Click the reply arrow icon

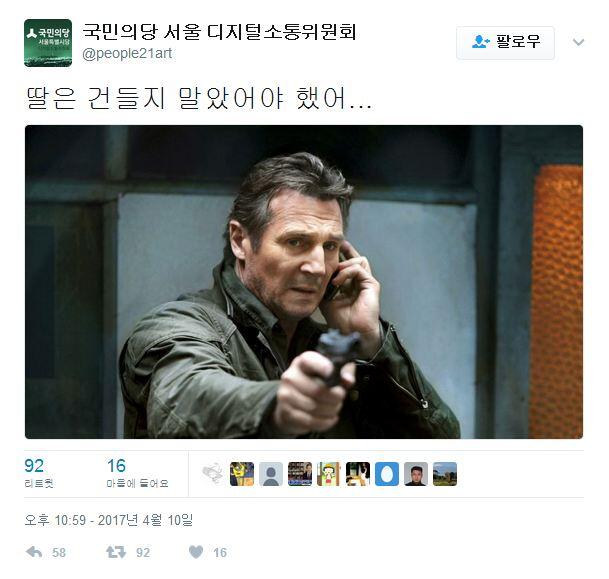34,552
